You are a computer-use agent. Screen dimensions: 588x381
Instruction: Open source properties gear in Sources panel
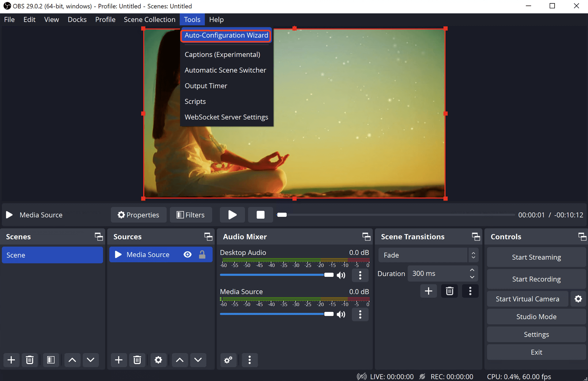pos(158,360)
